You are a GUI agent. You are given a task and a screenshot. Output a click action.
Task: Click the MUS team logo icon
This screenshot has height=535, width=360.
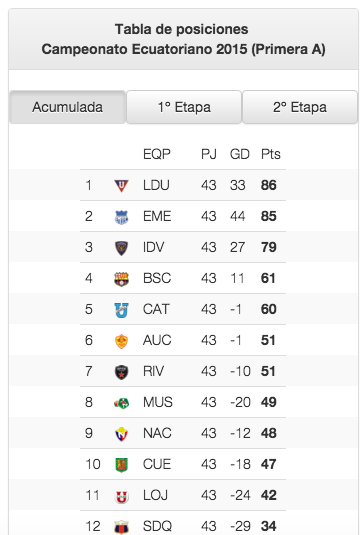point(121,403)
